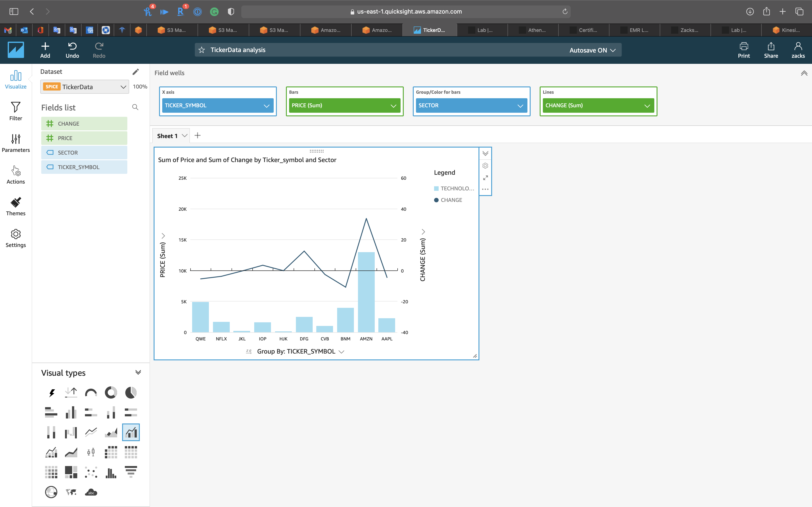
Task: Pick the scatter plot visual type
Action: (91, 472)
